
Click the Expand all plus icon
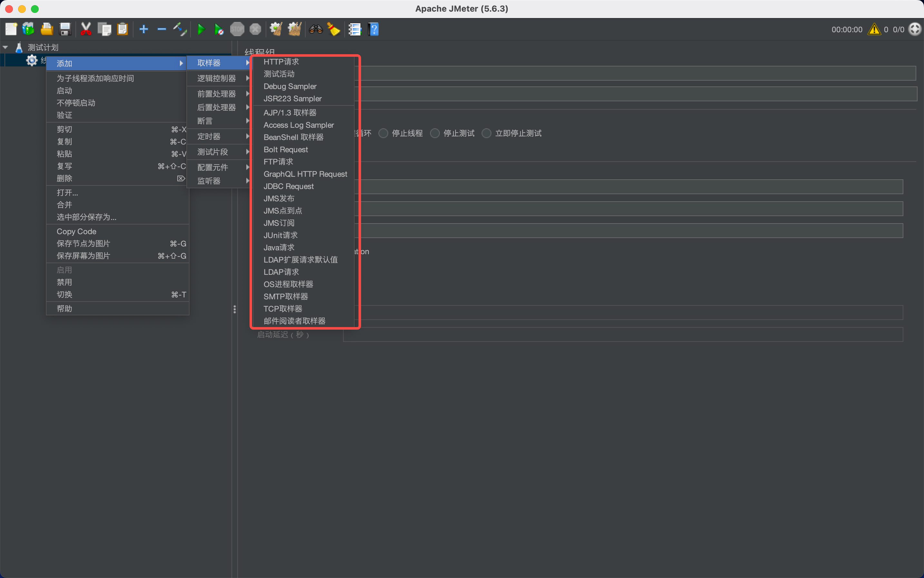tap(144, 29)
